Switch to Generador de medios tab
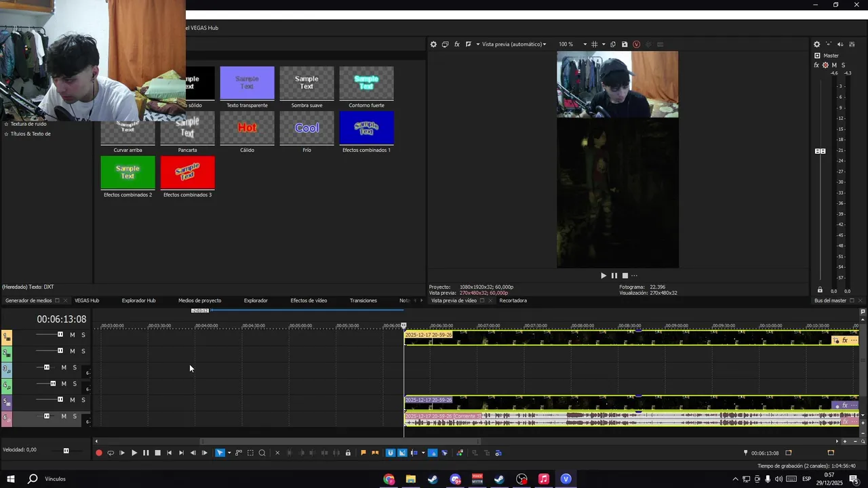The width and height of the screenshot is (868, 488). (x=28, y=300)
